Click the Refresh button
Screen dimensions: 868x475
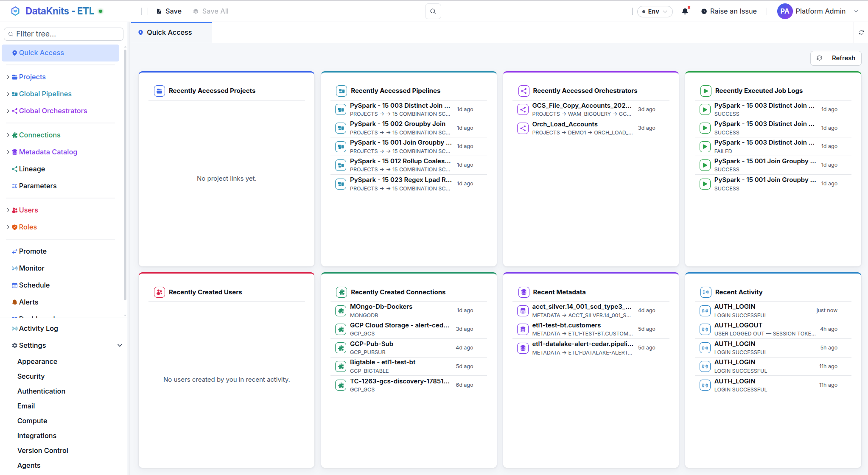[x=836, y=58]
